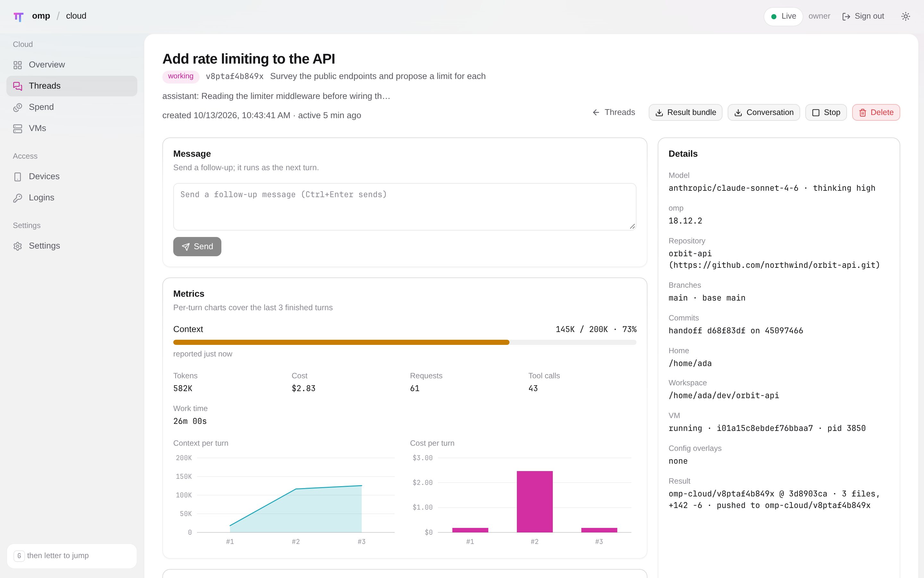This screenshot has height=578, width=924.
Task: Click the back arrow next to Threads
Action: click(596, 112)
